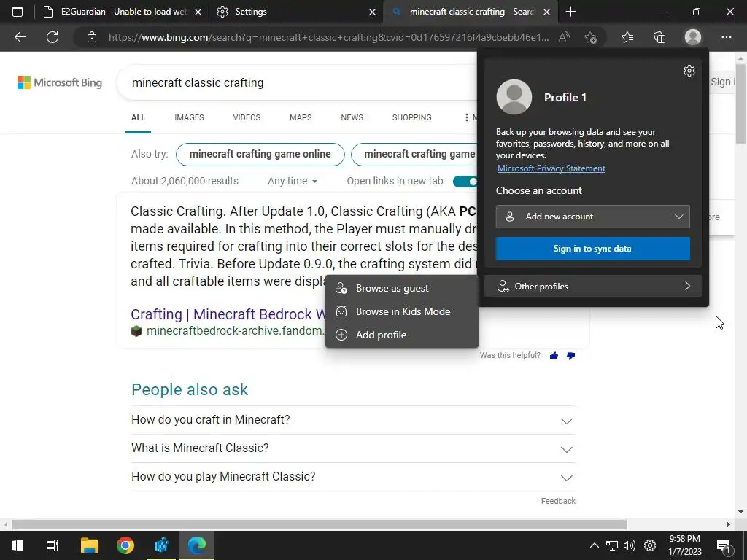This screenshot has width=747, height=560.
Task: Click the horizontal scrollbar thumb
Action: coord(320,524)
